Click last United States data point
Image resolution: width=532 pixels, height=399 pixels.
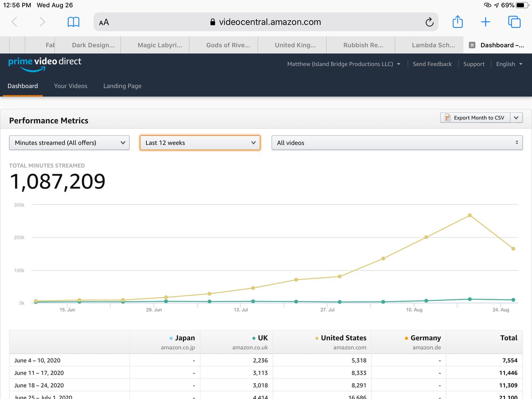[x=513, y=249]
